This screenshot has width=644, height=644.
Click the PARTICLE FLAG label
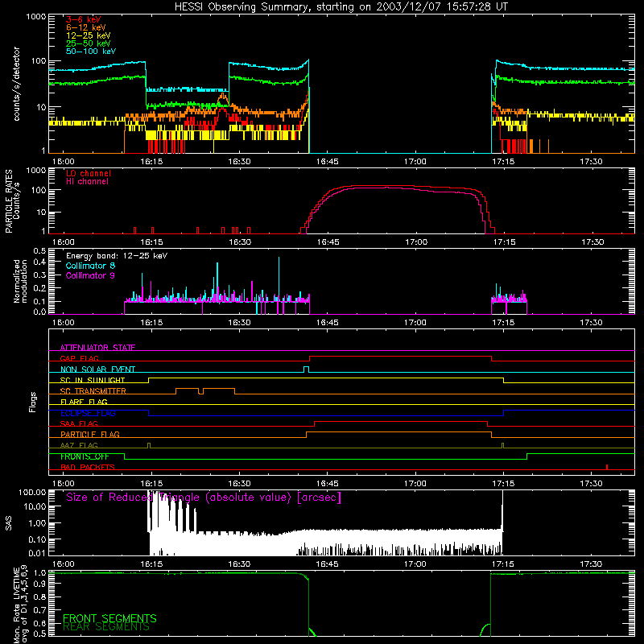pos(90,434)
